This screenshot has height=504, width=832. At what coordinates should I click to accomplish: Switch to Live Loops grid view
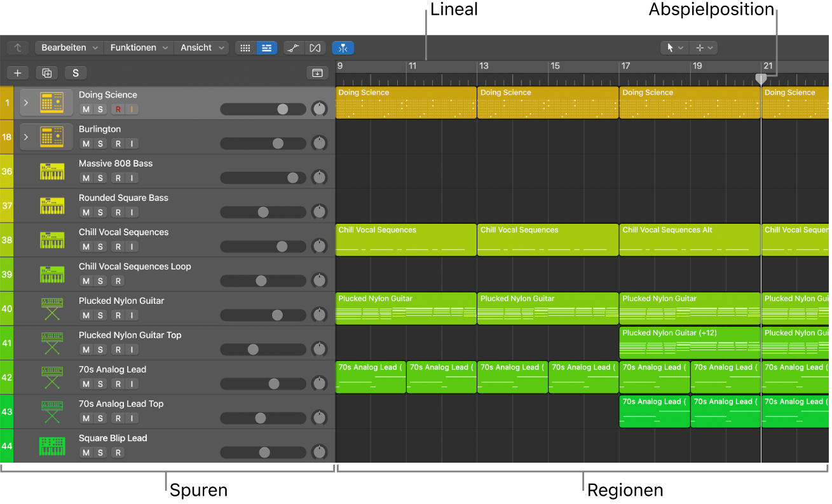(245, 48)
